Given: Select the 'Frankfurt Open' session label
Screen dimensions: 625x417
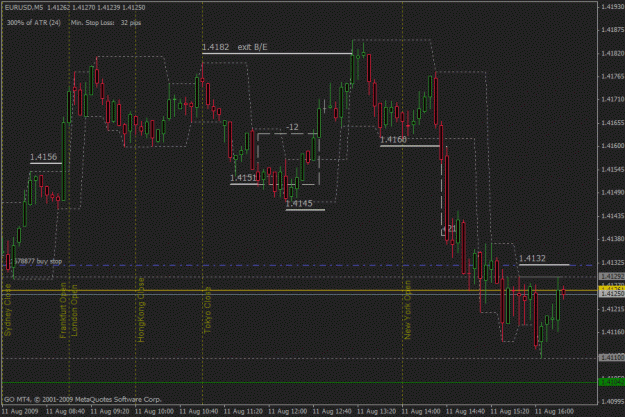Looking at the screenshot, I should 63,311.
